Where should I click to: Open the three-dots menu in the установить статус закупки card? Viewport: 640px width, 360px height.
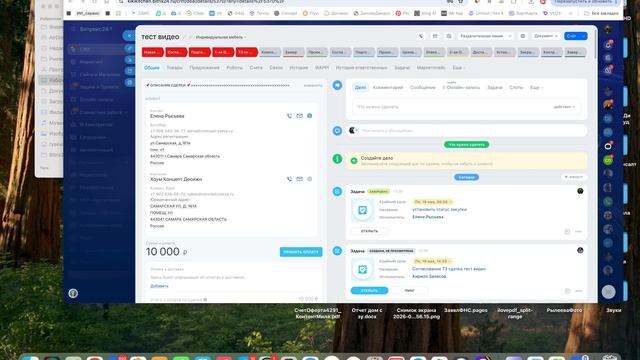click(578, 231)
